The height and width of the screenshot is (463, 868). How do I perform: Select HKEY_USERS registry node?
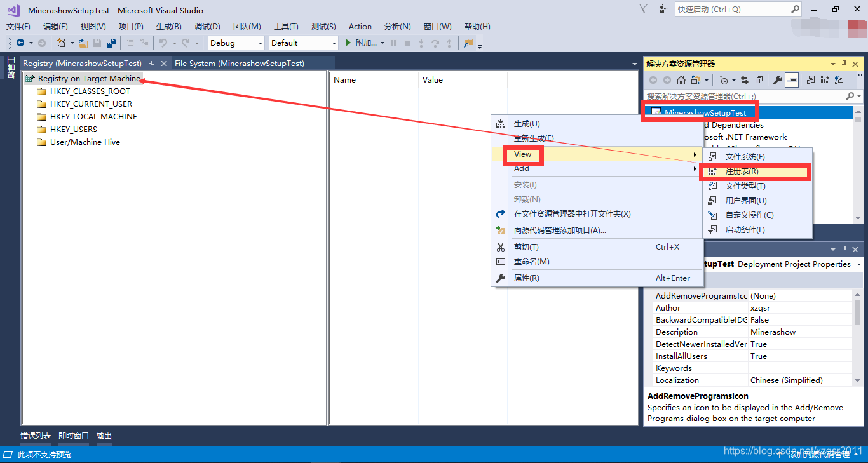tap(74, 130)
